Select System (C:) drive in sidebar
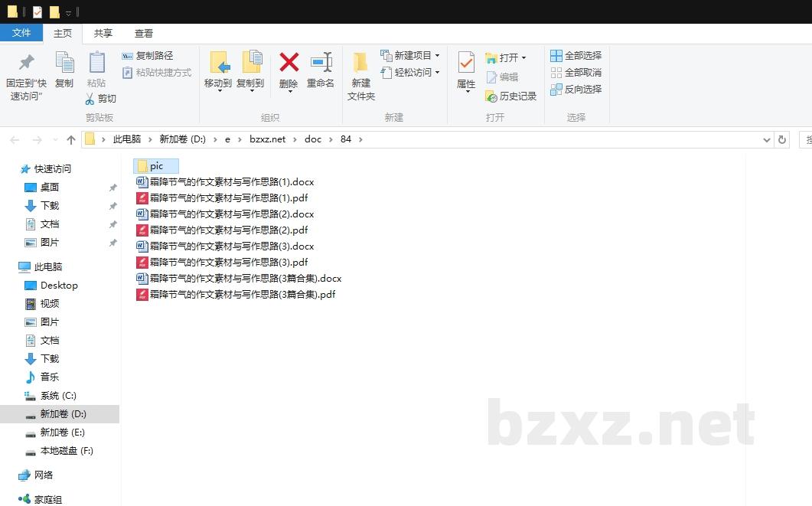Viewport: 812px width, 506px height. pos(57,396)
